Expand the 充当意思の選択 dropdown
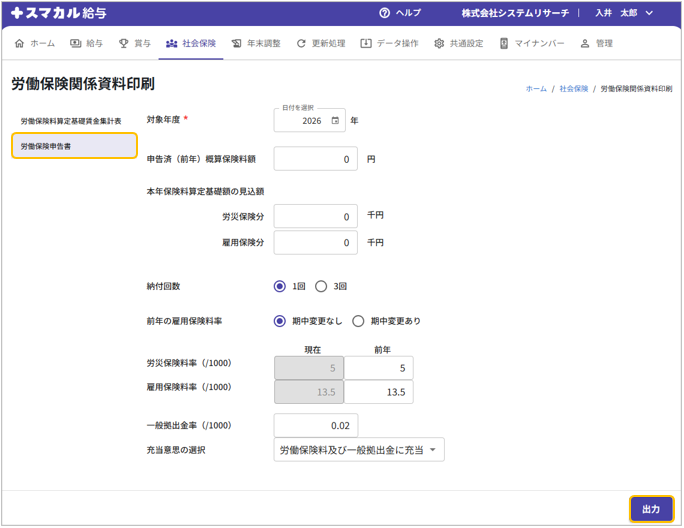 tap(359, 450)
